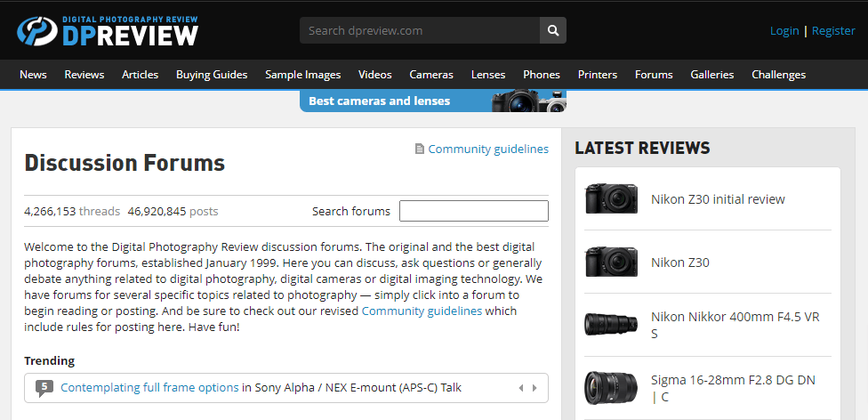Viewport: 868px width, 420px height.
Task: Focus the Search forums input box
Action: tap(474, 211)
